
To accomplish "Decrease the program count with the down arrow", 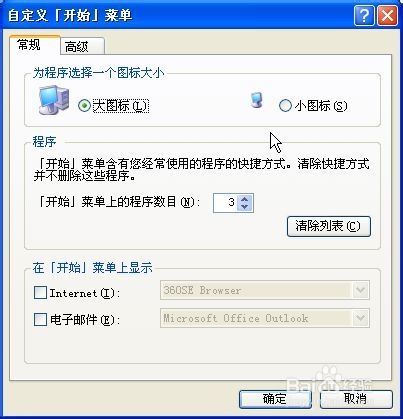I will pyautogui.click(x=245, y=207).
